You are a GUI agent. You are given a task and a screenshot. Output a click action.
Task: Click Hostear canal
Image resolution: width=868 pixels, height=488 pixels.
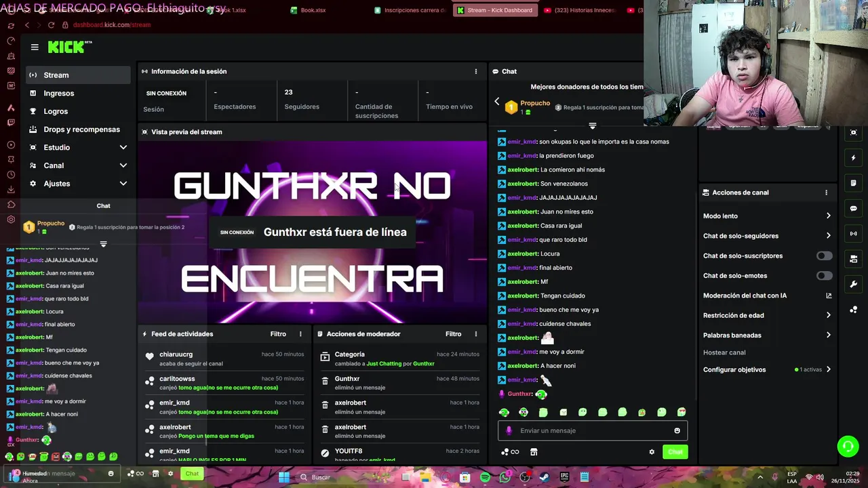point(724,352)
